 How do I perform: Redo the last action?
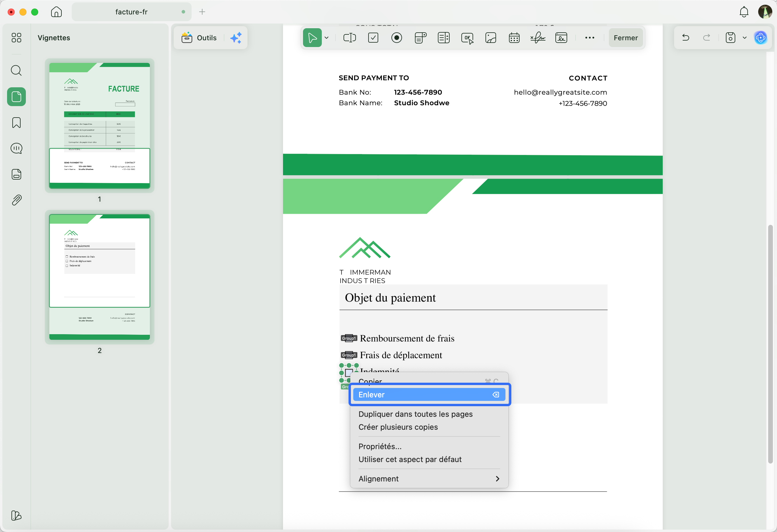[x=706, y=37]
